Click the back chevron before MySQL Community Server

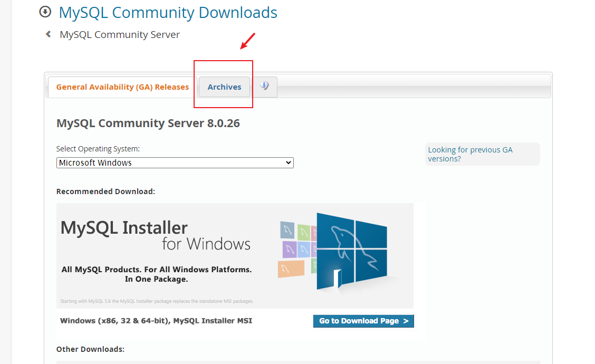pyautogui.click(x=47, y=34)
